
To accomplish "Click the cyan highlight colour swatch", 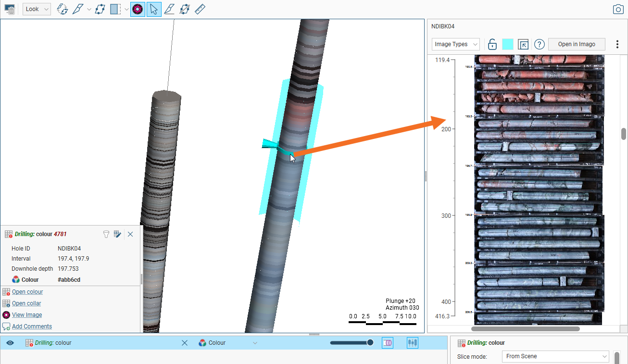I will coord(507,44).
